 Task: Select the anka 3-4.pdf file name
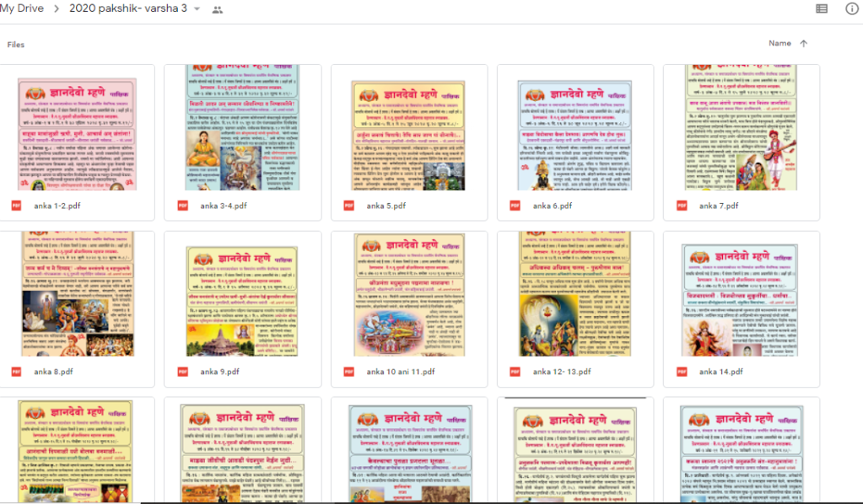(223, 206)
